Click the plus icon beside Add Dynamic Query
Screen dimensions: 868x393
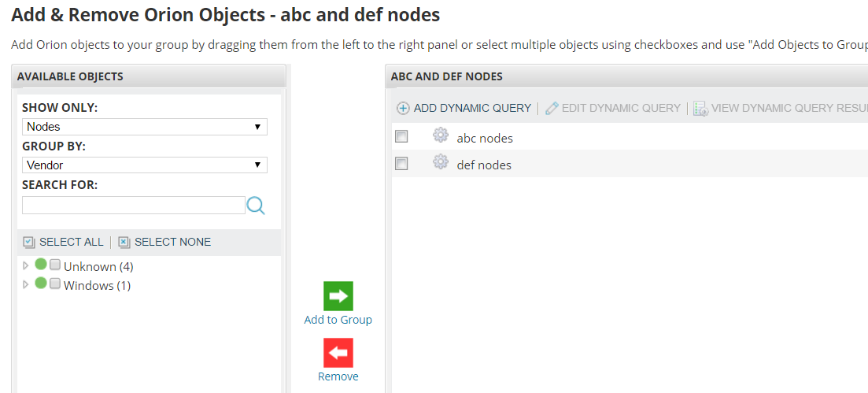point(403,109)
